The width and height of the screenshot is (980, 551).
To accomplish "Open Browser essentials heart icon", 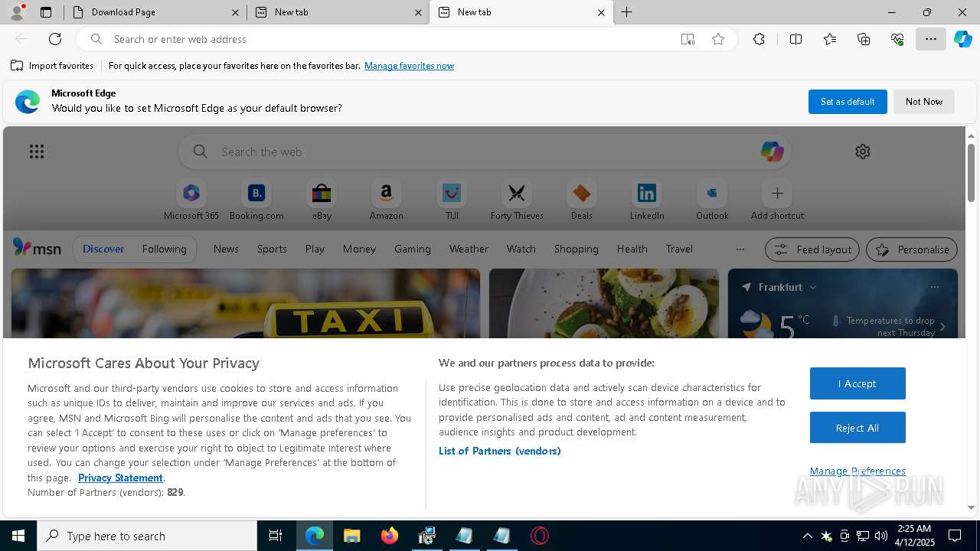I will point(897,39).
